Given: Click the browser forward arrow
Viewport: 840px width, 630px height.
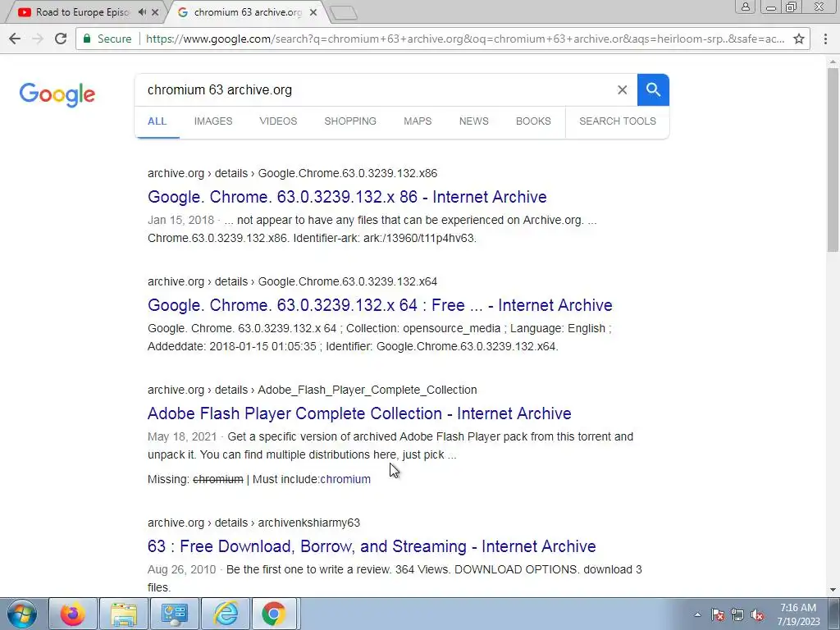Looking at the screenshot, I should 38,39.
